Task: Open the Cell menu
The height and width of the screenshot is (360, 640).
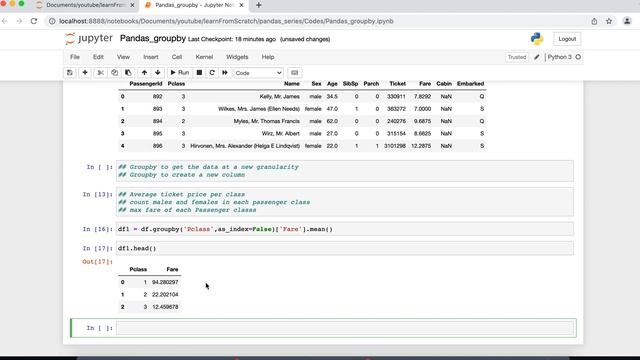Action: [177, 57]
